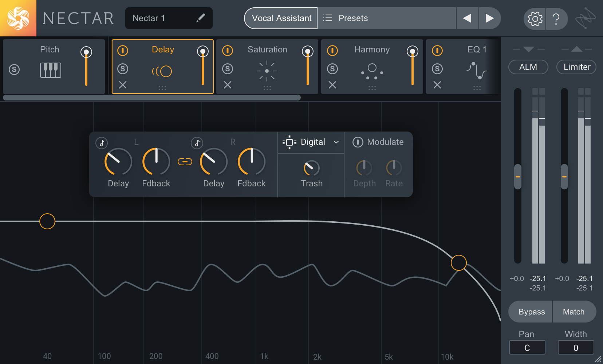The image size is (603, 364).
Task: Click the Width value field
Action: [x=576, y=348]
